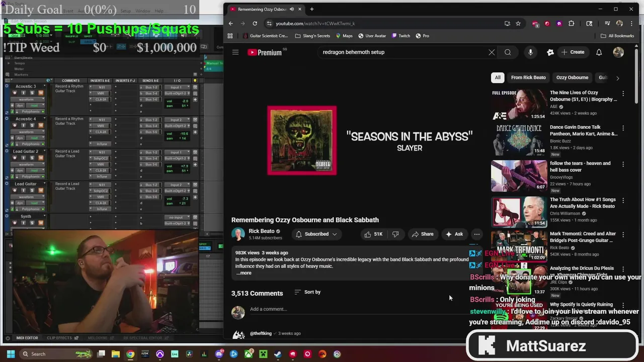Screen dimensions: 644x362
Task: Like the Ozzy Osbourne video
Action: (x=373, y=234)
